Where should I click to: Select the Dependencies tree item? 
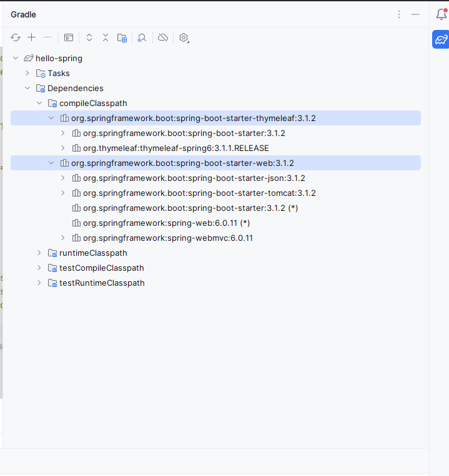coord(215,88)
